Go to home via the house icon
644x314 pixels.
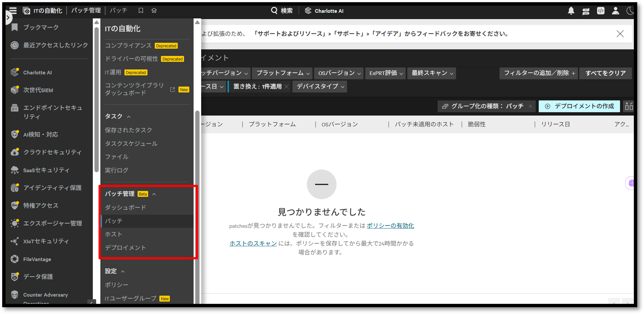click(x=154, y=11)
